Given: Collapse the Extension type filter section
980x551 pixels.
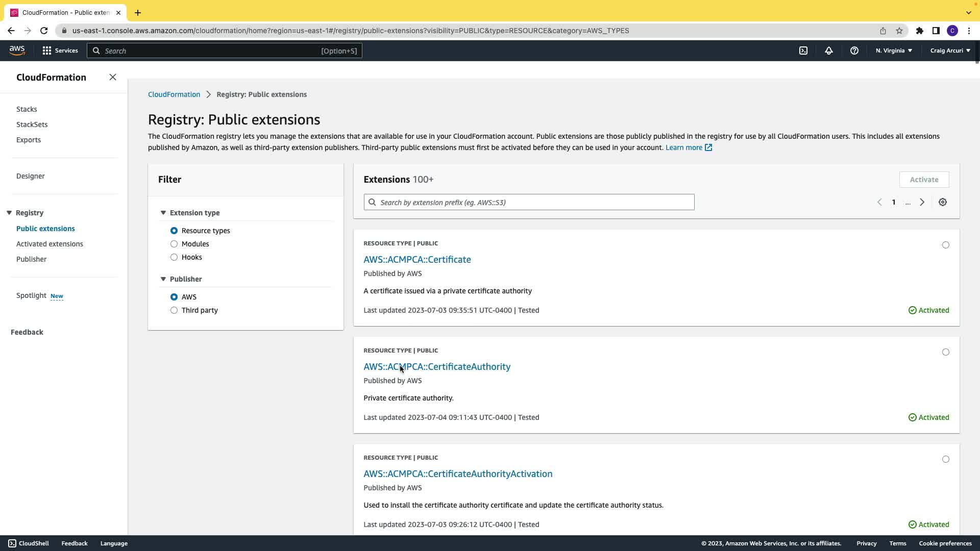Looking at the screenshot, I should pos(163,213).
